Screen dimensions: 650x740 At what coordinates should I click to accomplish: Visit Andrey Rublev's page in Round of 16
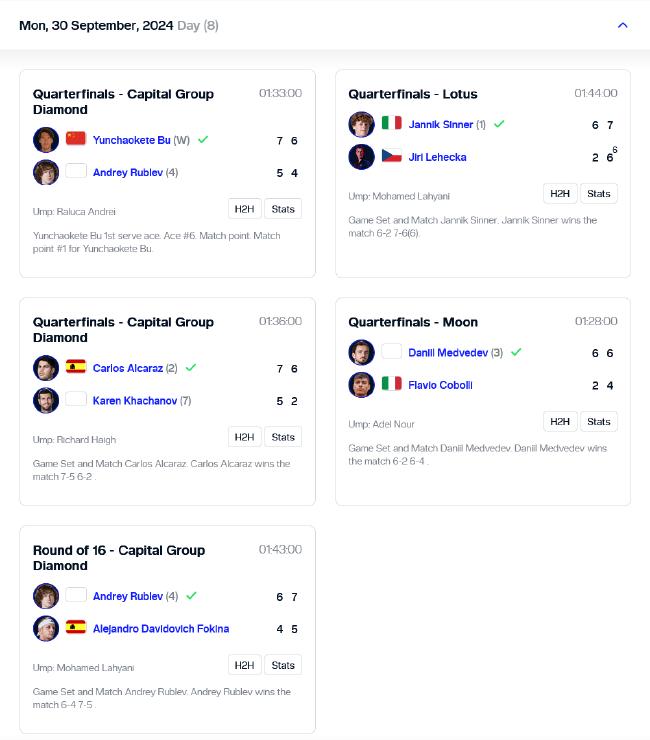pos(127,596)
